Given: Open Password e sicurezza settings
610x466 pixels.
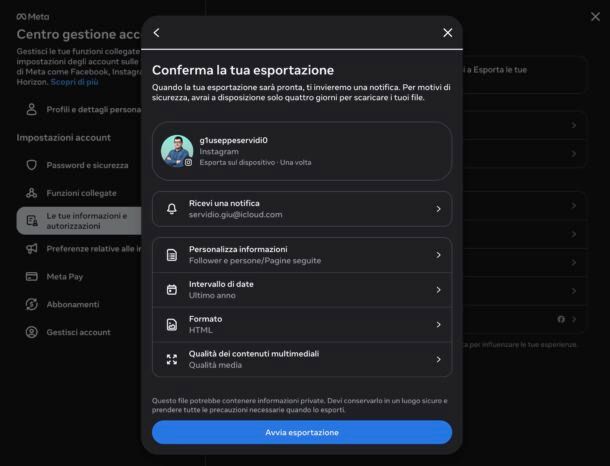Looking at the screenshot, I should tap(79, 165).
